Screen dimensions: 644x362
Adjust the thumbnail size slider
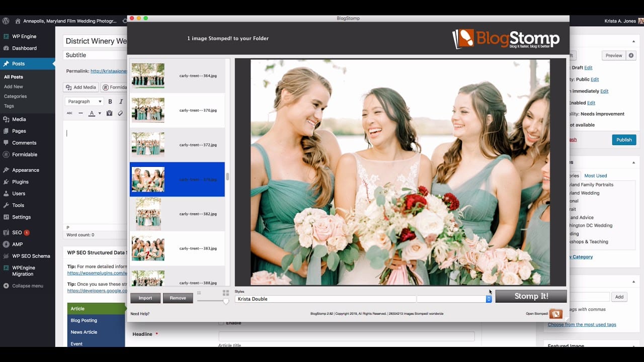coord(226,301)
